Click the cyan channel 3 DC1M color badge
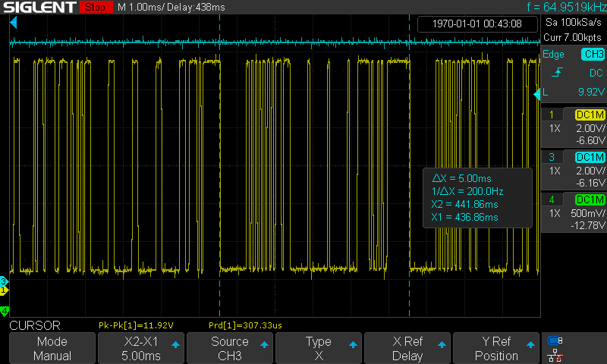The image size is (607, 364). [x=589, y=157]
